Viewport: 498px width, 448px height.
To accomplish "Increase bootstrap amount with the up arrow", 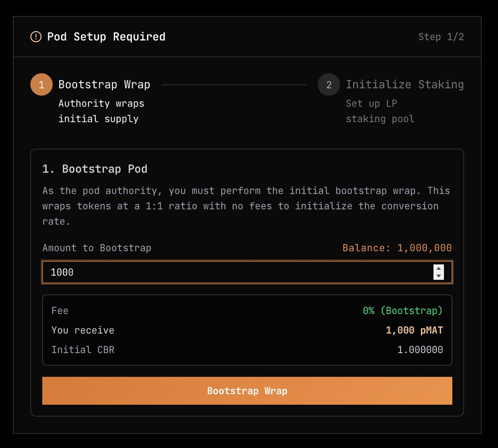I will point(438,268).
